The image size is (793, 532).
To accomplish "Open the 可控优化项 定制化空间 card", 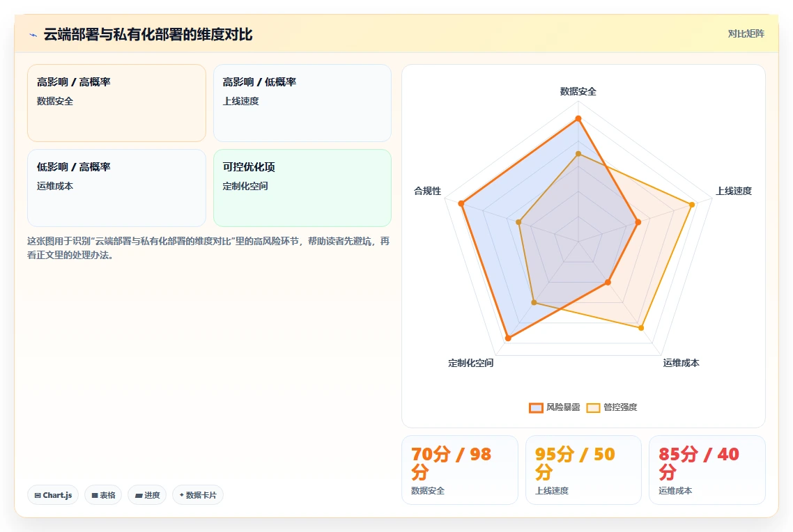I will coord(302,188).
